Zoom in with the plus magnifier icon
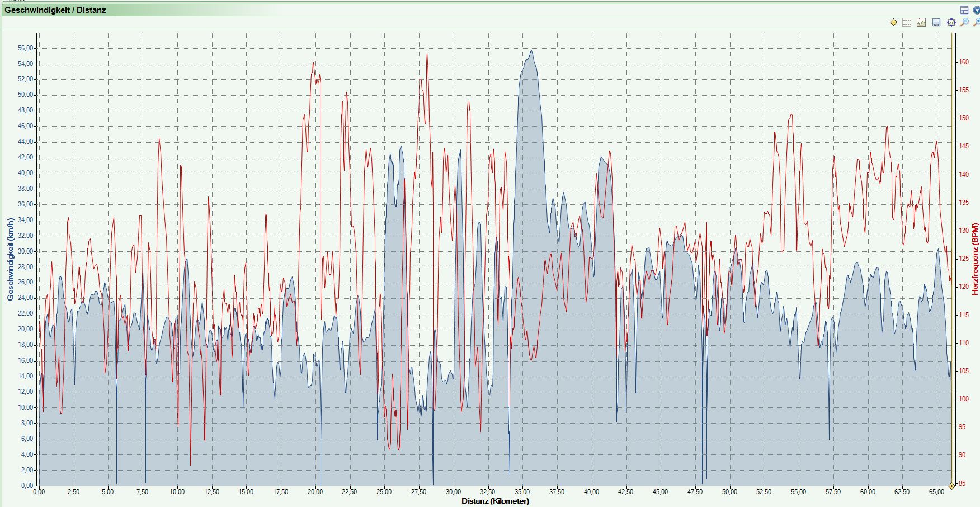Screen dimensions: 980x507 (976, 22)
